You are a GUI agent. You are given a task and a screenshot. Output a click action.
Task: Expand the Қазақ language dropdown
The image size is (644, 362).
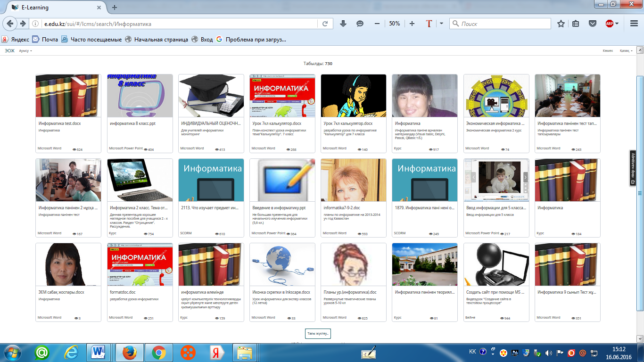coord(626,50)
